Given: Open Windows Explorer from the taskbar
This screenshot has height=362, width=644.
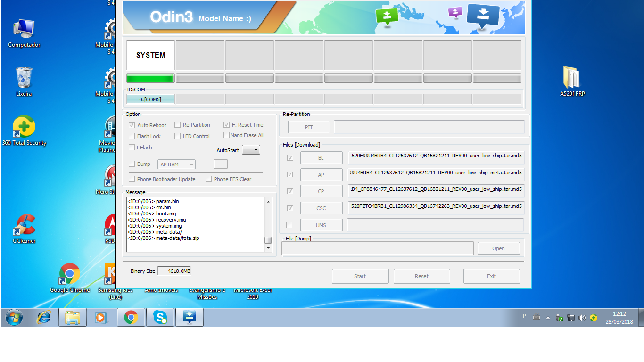Looking at the screenshot, I should [x=72, y=317].
